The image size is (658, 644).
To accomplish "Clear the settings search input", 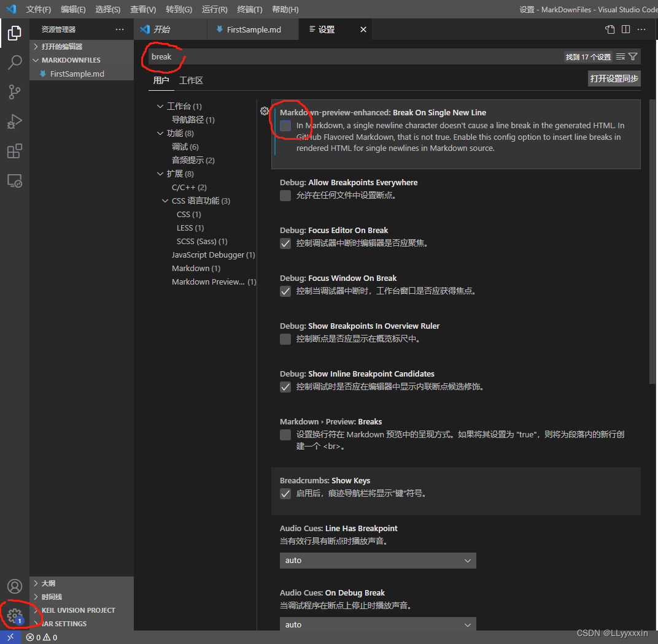I will pyautogui.click(x=621, y=56).
